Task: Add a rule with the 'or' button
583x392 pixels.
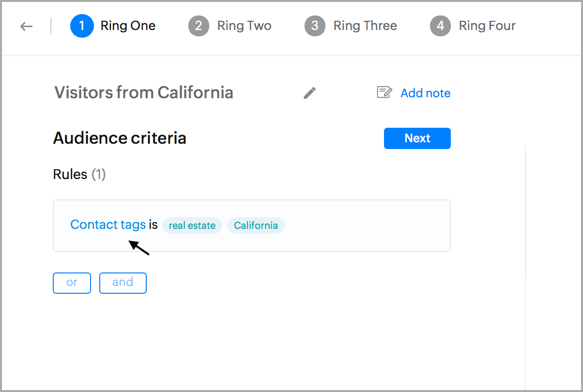Action: coord(72,283)
